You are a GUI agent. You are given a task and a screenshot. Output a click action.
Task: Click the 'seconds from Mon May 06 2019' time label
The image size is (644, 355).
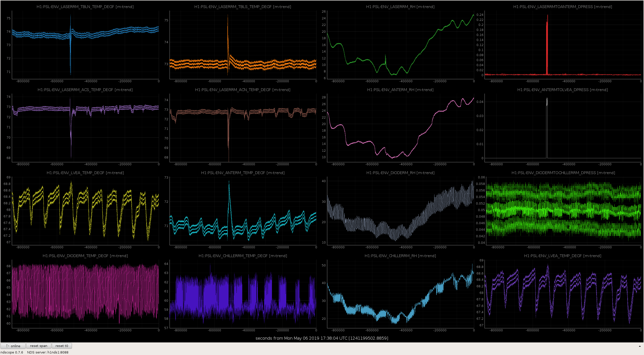pyautogui.click(x=322, y=338)
